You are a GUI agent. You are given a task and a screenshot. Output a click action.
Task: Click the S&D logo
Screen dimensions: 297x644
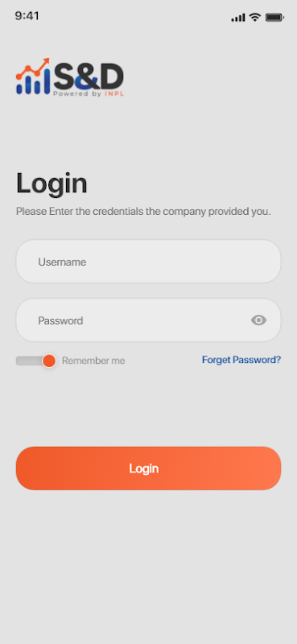(x=70, y=77)
